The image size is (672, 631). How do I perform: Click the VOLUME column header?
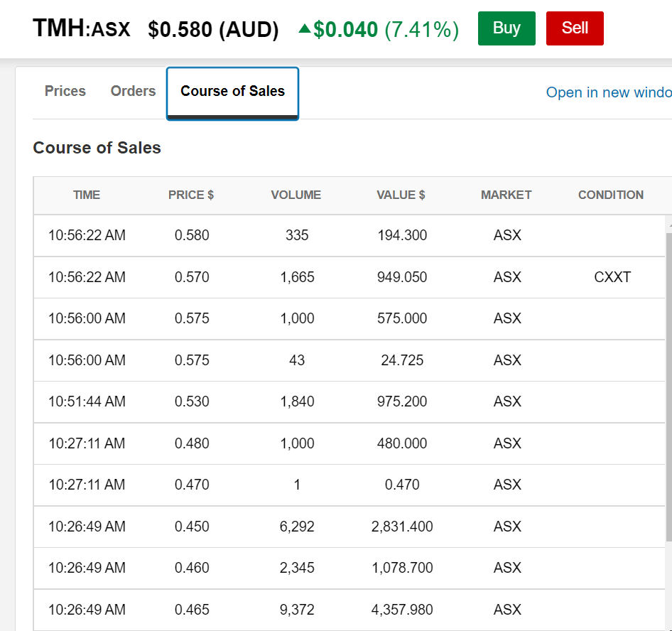click(296, 195)
